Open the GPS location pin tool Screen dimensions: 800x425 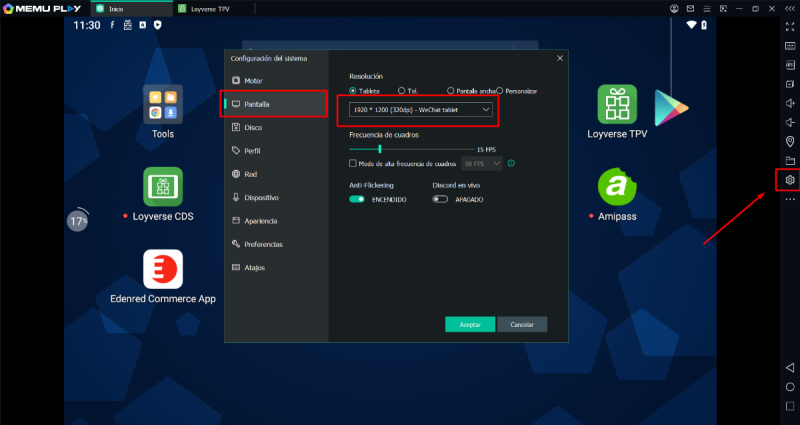tap(789, 142)
